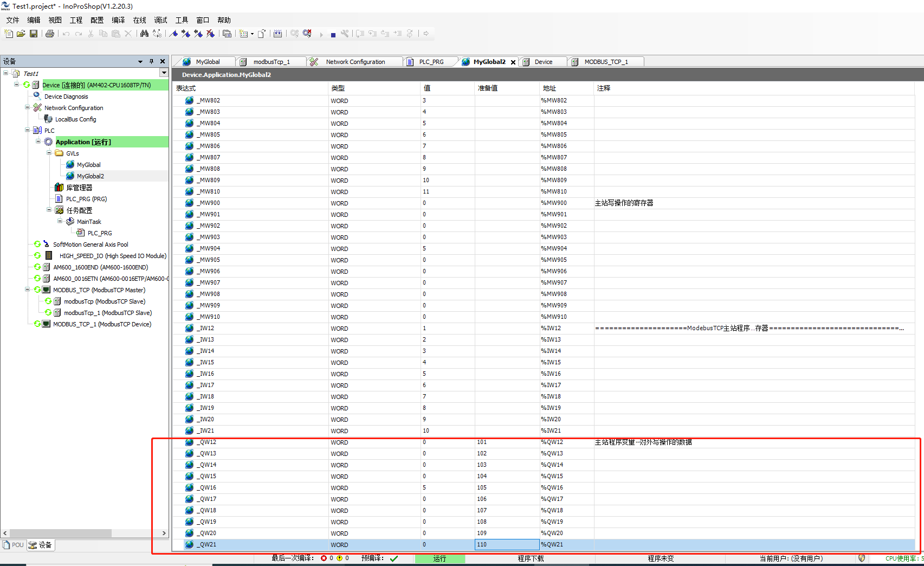Open the 文件 menu
This screenshot has width=924, height=566.
click(x=12, y=20)
